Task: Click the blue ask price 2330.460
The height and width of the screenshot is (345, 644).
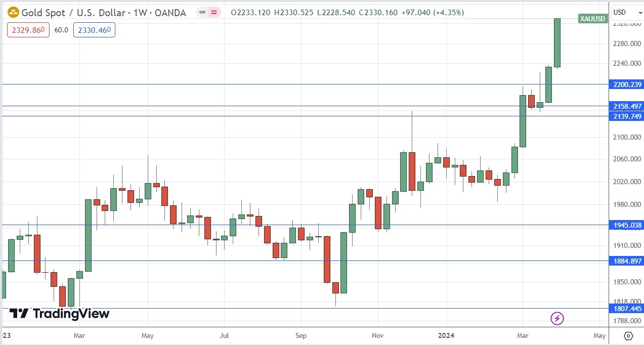Action: [94, 30]
